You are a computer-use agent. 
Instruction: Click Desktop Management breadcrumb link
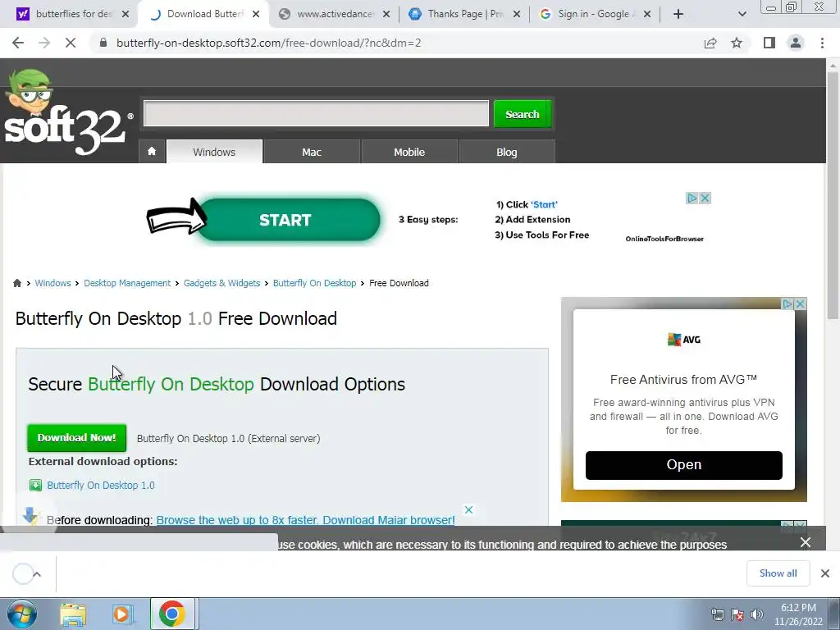point(127,283)
